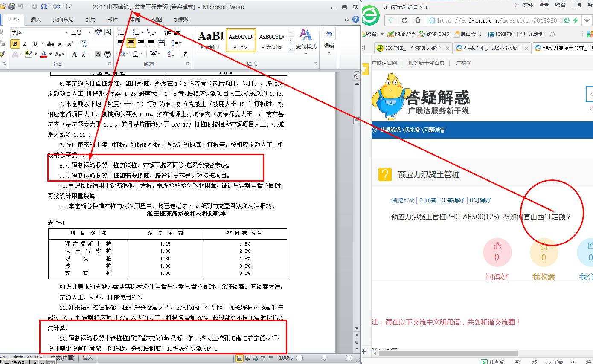593x364 pixels.
Task: Click the sort (A-Z) icon
Action: coord(171,54)
